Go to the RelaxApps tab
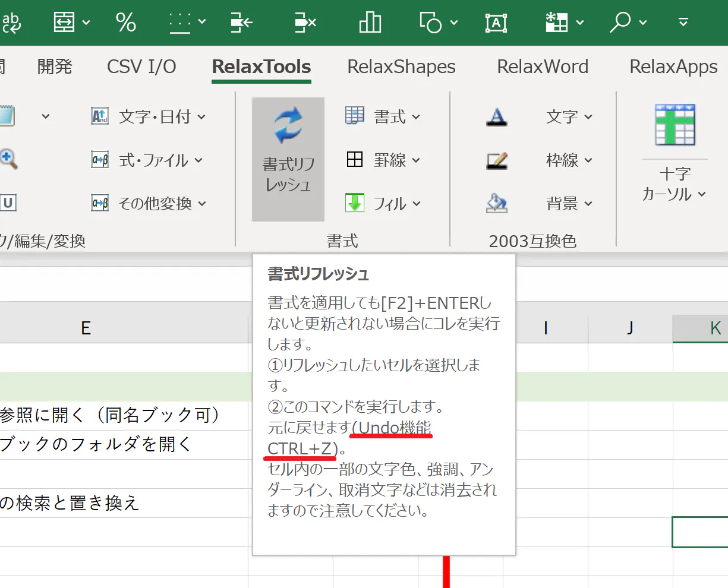Screen dimensions: 728x588 pos(673,67)
